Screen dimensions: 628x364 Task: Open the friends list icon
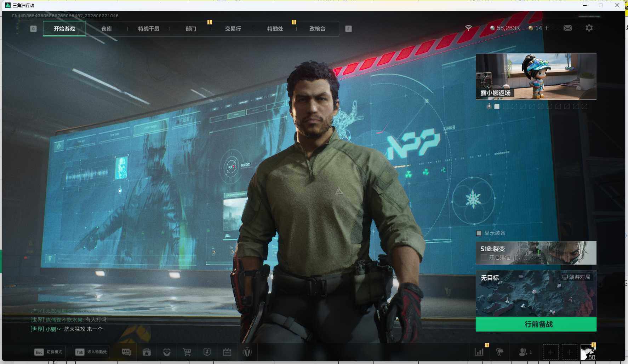[x=523, y=352]
